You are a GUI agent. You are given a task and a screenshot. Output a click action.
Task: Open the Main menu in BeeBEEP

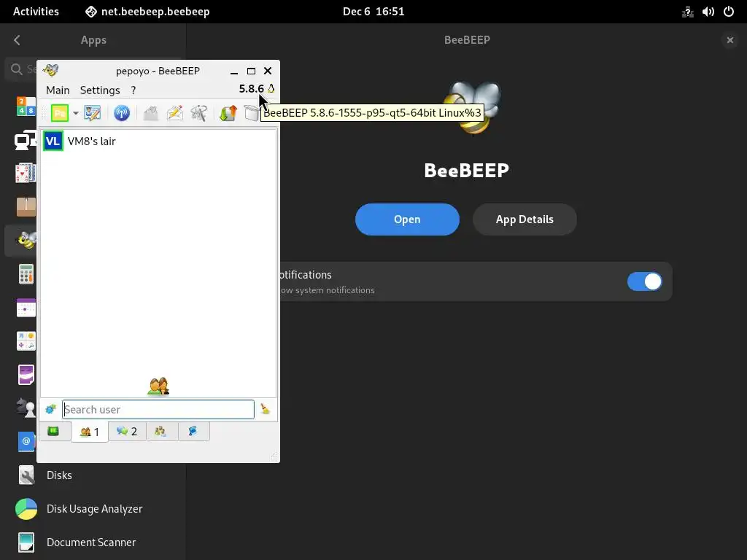58,90
